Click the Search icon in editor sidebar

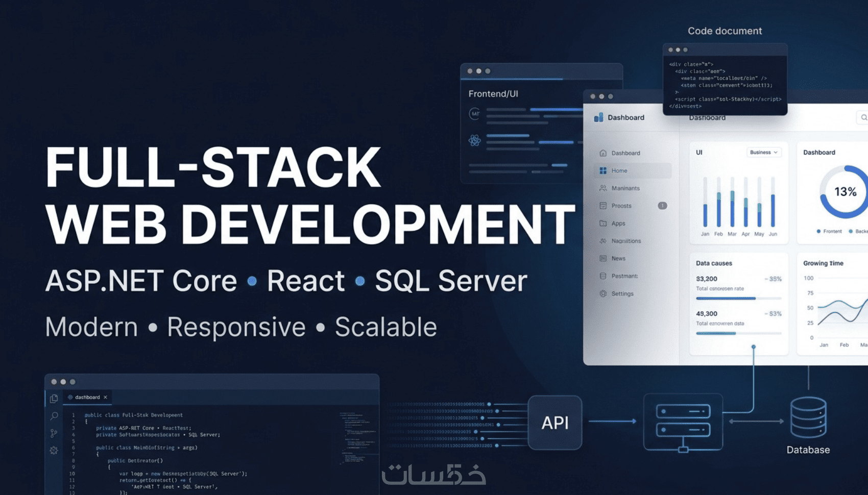click(x=54, y=416)
